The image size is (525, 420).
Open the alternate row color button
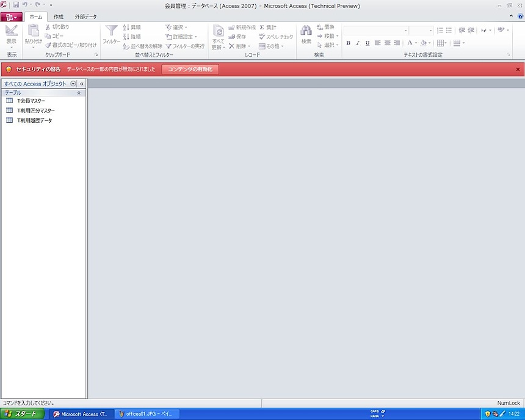[x=457, y=43]
